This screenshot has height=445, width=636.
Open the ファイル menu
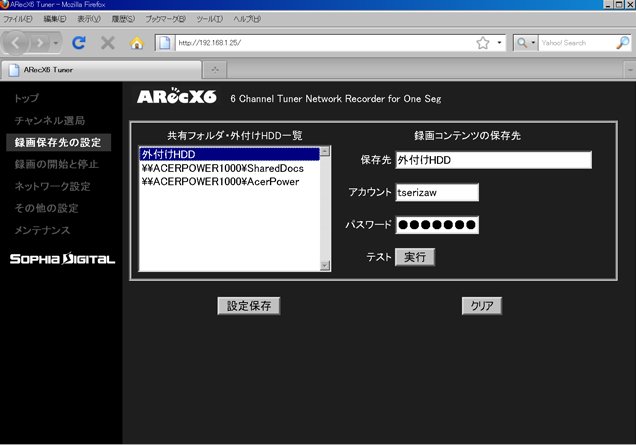pyautogui.click(x=17, y=19)
